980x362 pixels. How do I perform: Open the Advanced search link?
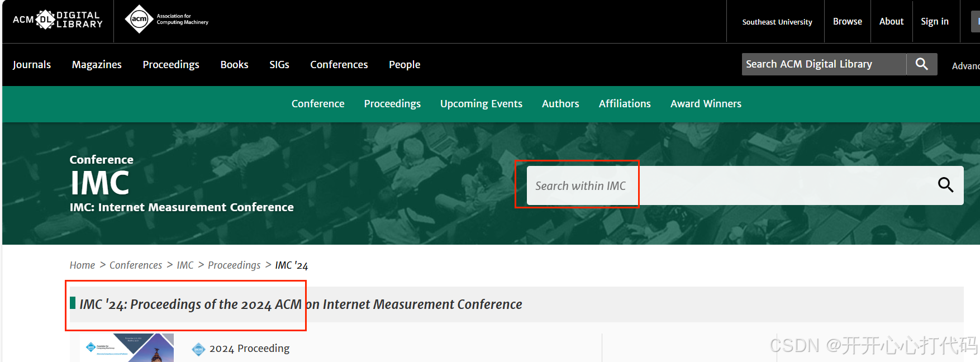965,66
